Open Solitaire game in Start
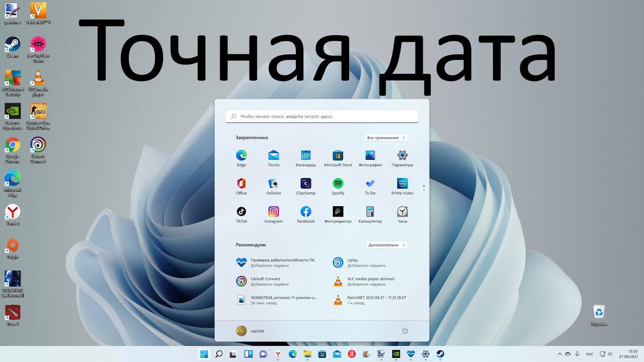 (274, 186)
